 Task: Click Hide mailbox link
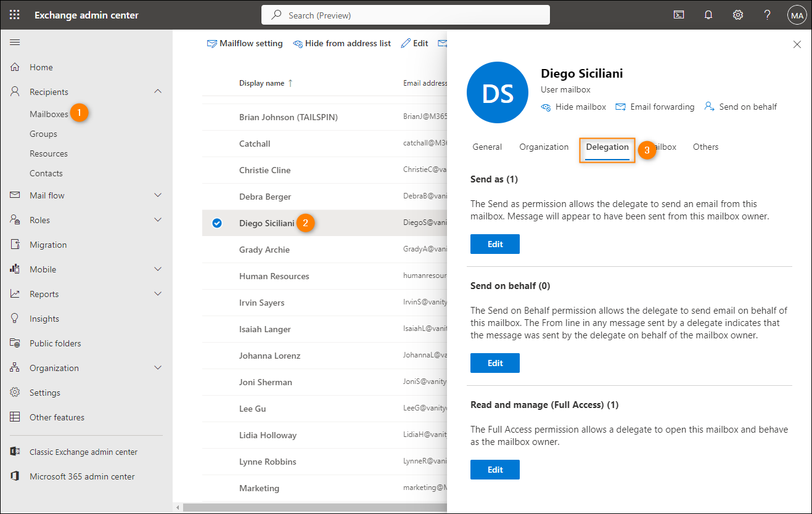coord(573,107)
